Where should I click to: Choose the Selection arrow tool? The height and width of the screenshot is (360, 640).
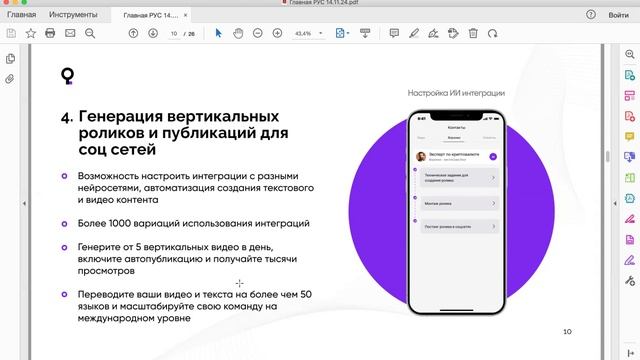(218, 33)
